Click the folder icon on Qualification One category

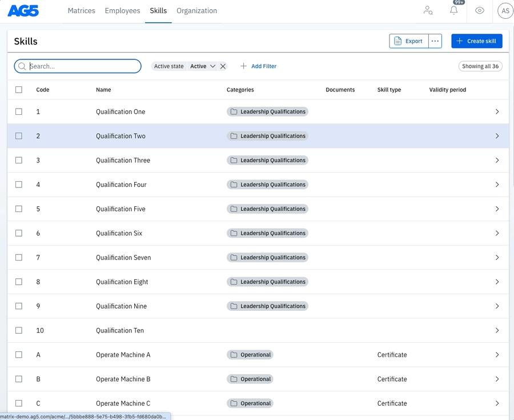click(x=234, y=112)
